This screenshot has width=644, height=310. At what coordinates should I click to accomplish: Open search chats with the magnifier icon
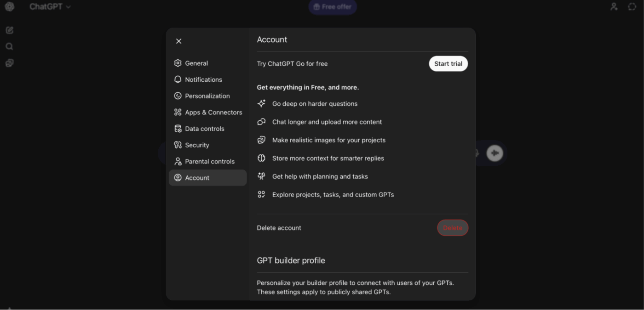(9, 46)
